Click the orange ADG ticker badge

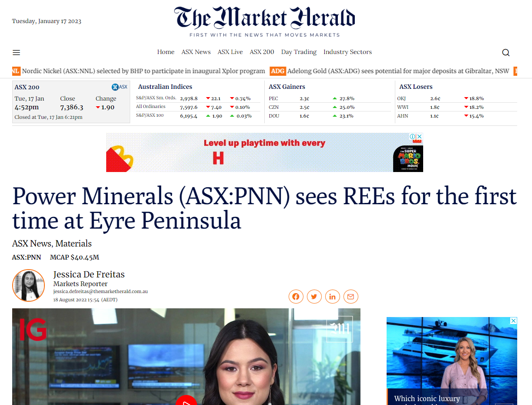coord(277,71)
